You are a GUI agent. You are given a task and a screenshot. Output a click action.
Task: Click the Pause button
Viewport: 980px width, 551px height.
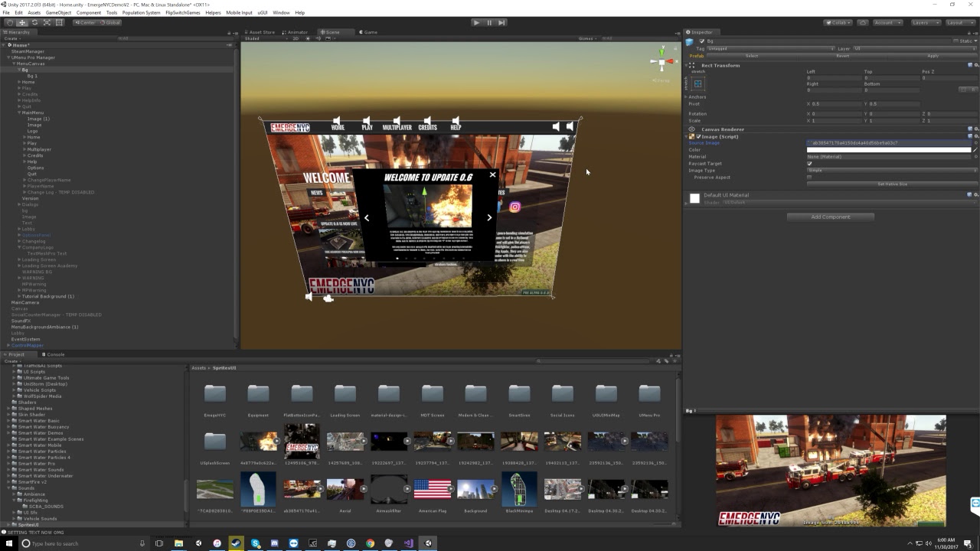(489, 22)
